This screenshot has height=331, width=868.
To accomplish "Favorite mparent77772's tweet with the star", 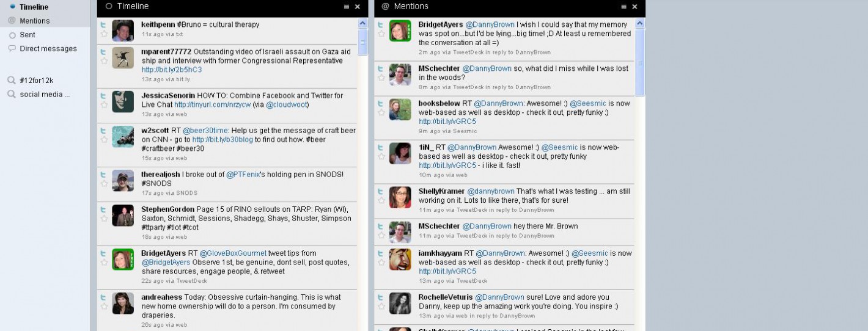I will (x=104, y=61).
